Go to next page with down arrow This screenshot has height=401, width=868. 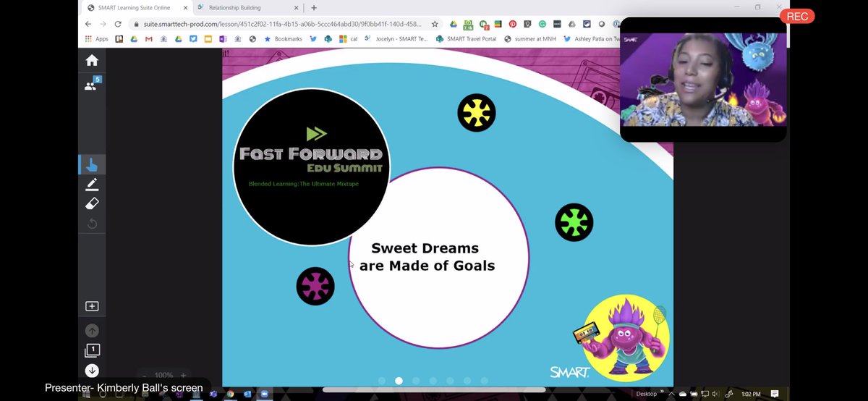92,371
